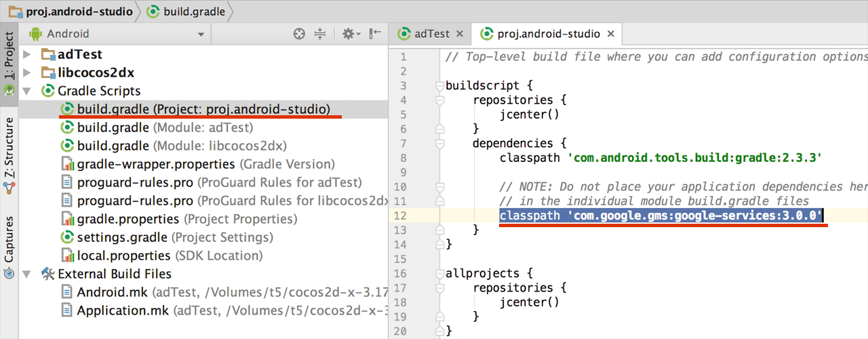Image resolution: width=868 pixels, height=339 pixels.
Task: Collapse the Gradle Scripts node
Action: coord(27,91)
